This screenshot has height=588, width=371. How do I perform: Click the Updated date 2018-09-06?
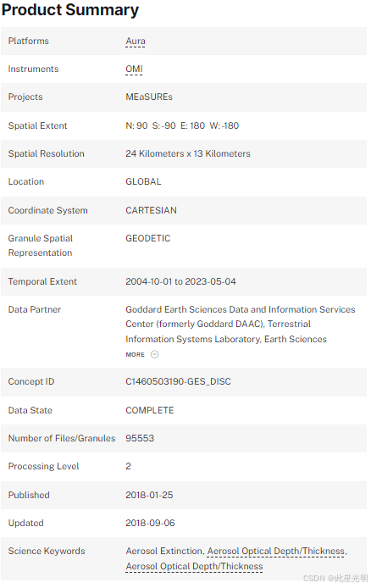(x=150, y=523)
